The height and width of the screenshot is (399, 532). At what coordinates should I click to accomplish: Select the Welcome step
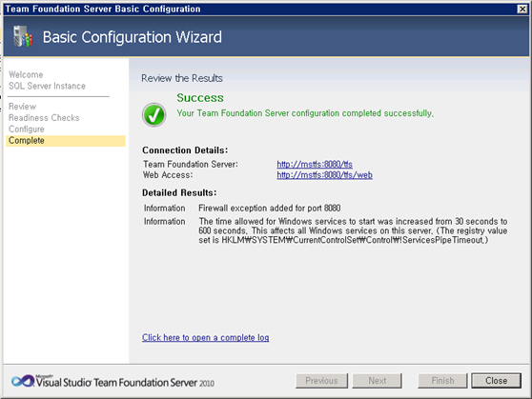point(26,74)
